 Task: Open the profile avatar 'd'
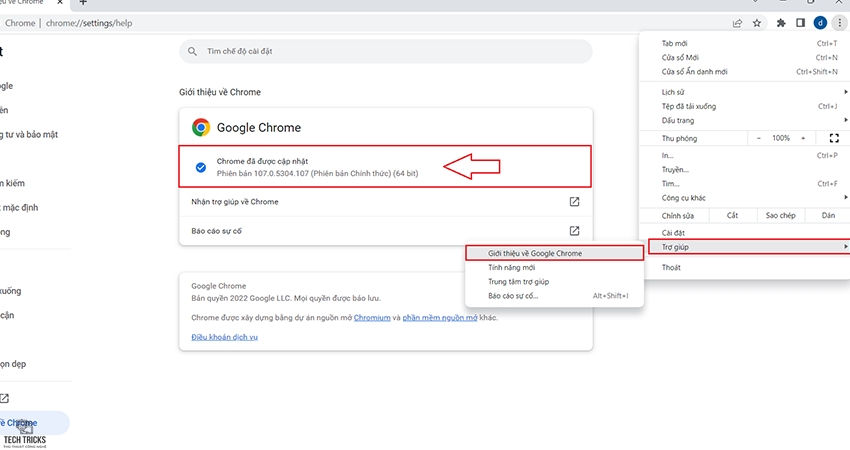pyautogui.click(x=820, y=23)
